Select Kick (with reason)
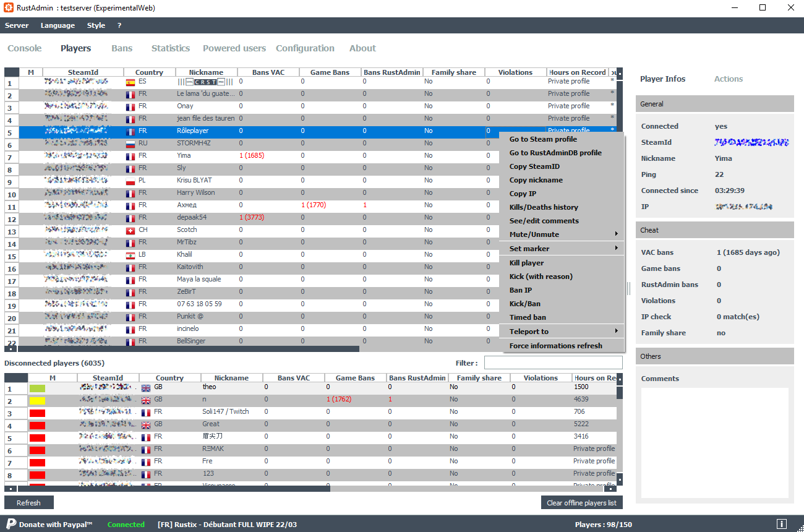This screenshot has height=532, width=804. click(x=562, y=277)
